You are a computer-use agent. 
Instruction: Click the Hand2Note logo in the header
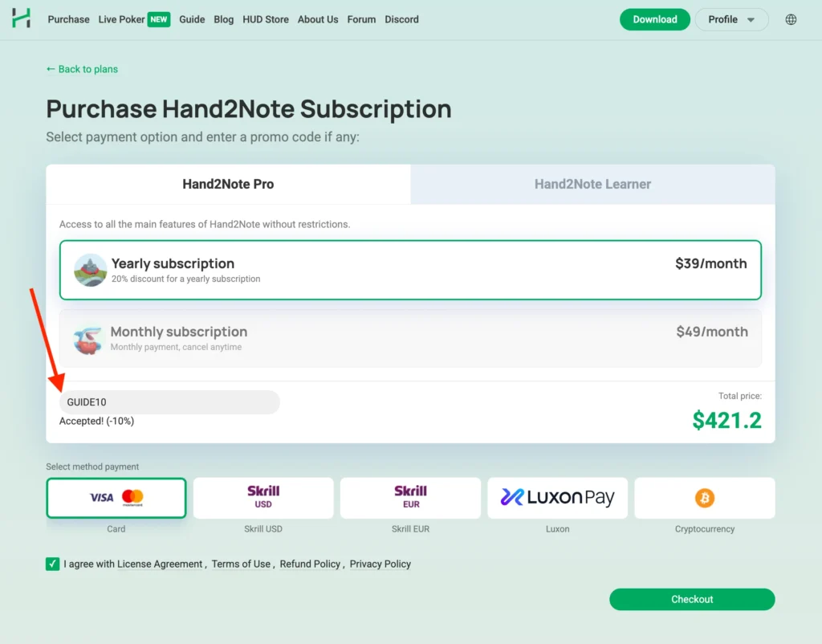(21, 18)
